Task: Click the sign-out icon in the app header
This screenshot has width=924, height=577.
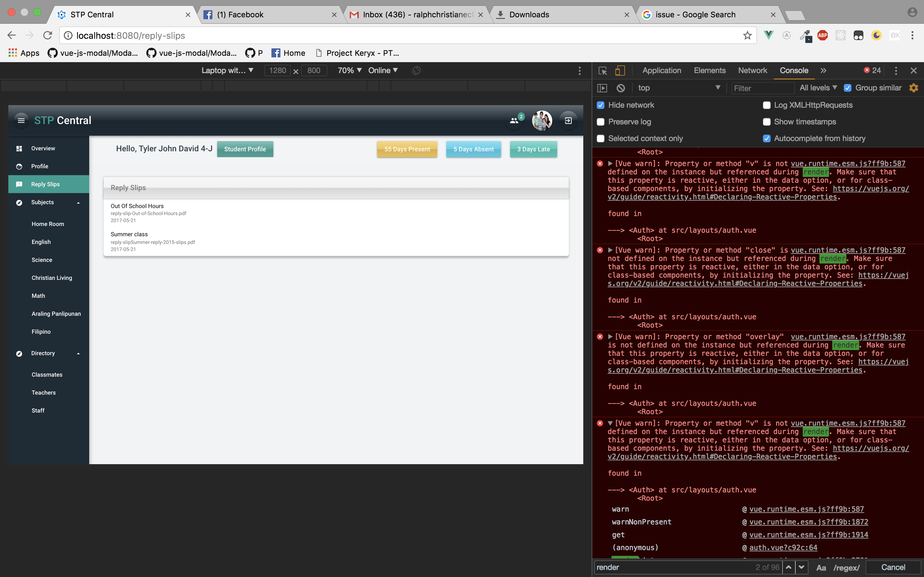Action: tap(568, 120)
